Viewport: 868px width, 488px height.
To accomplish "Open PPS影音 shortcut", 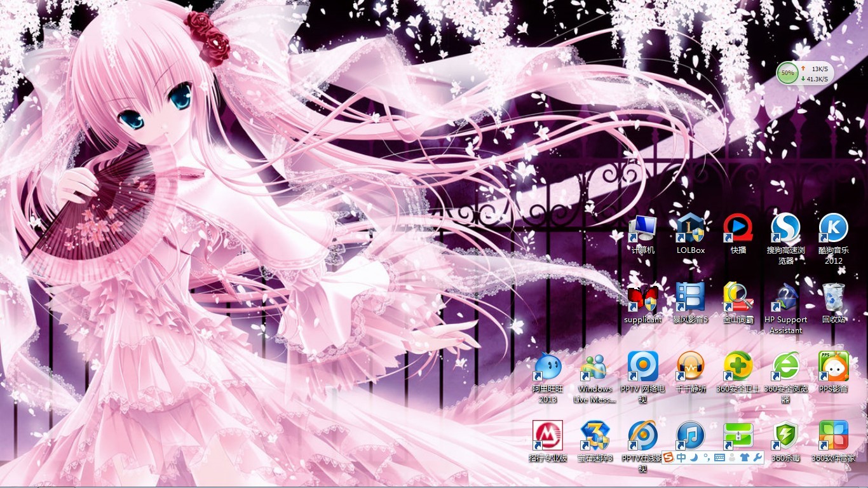I will click(x=833, y=373).
